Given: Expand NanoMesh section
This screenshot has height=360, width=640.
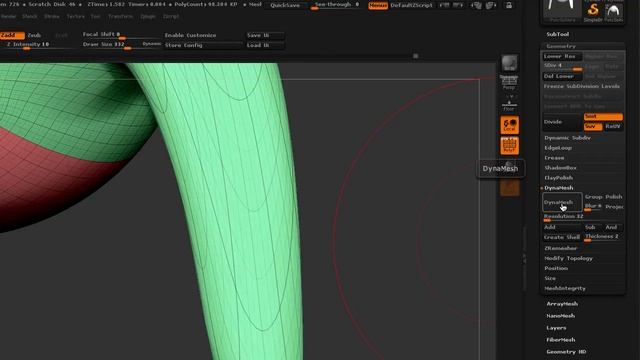Looking at the screenshot, I should coord(560,316).
